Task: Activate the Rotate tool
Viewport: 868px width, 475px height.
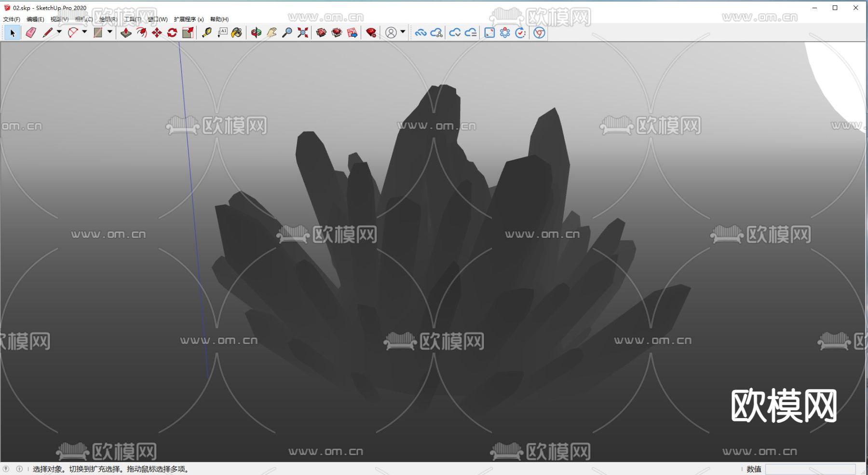Action: 172,33
